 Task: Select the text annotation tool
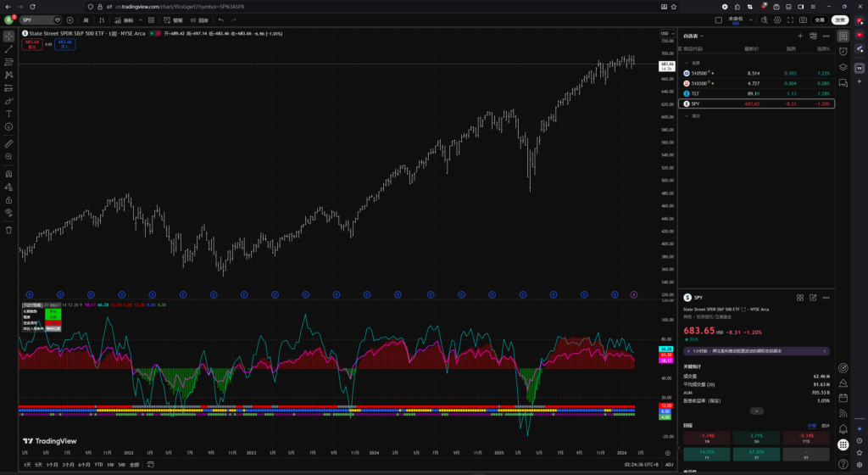coord(8,114)
